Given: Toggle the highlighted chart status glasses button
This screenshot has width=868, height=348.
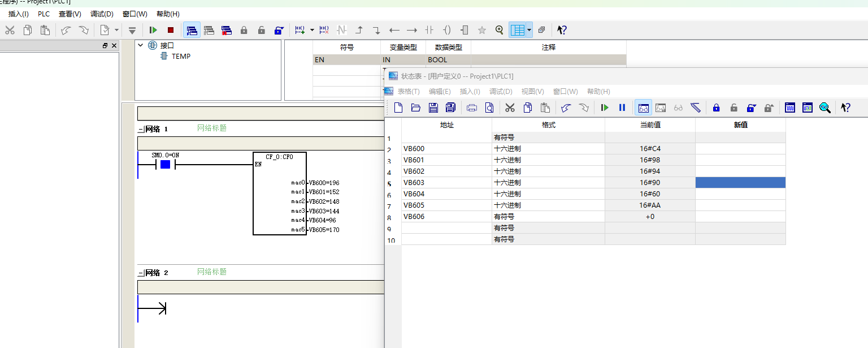Looking at the screenshot, I should 643,108.
